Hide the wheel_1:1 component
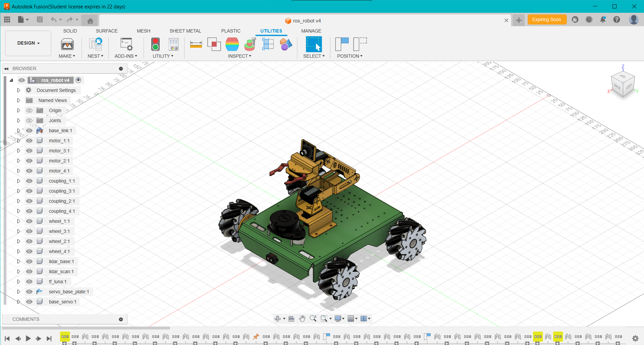644x345 pixels. pyautogui.click(x=29, y=221)
